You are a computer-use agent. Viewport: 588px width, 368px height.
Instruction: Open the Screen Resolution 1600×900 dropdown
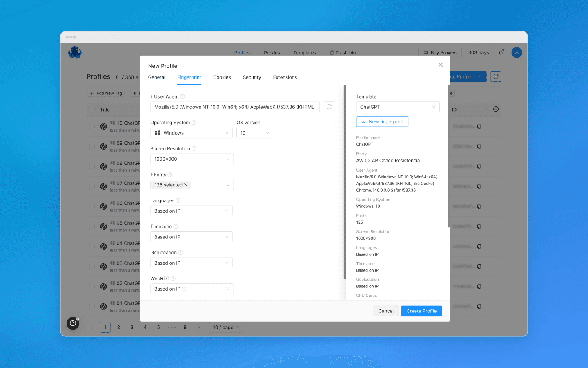pos(192,159)
